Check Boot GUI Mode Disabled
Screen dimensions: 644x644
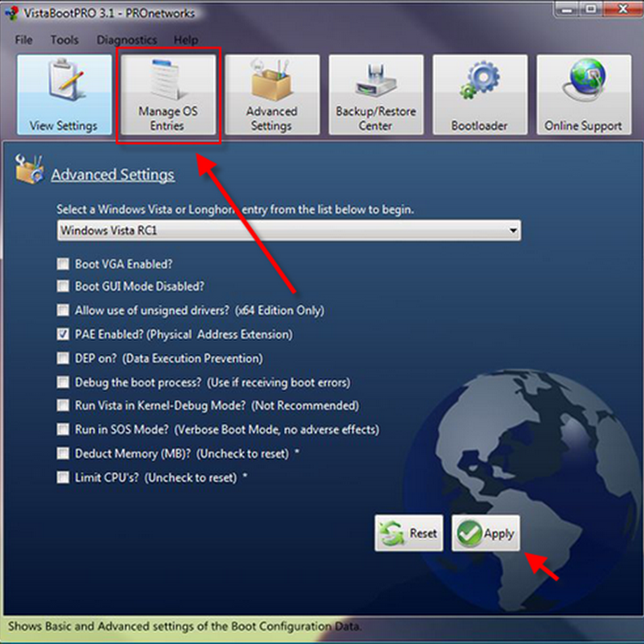[x=63, y=286]
